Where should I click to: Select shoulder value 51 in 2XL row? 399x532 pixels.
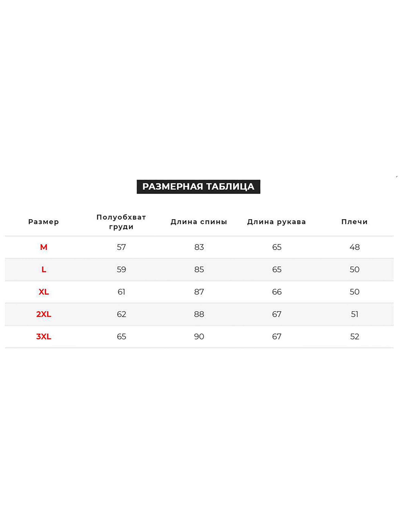click(354, 314)
